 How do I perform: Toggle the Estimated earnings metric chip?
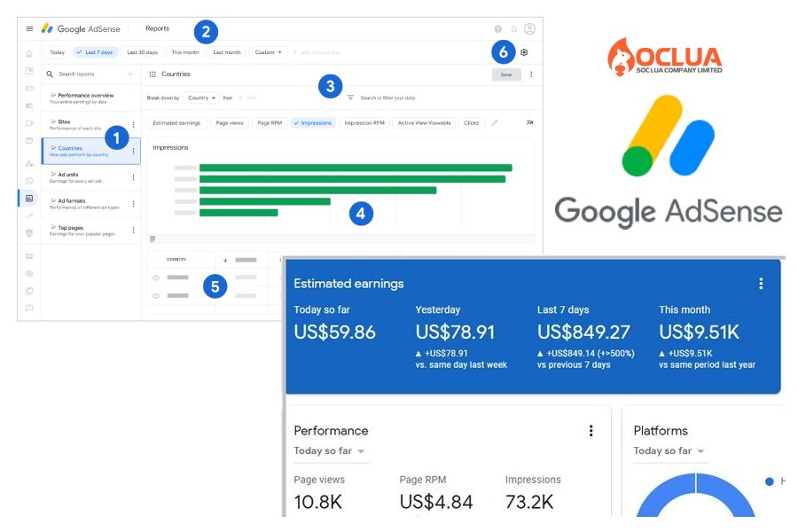176,122
